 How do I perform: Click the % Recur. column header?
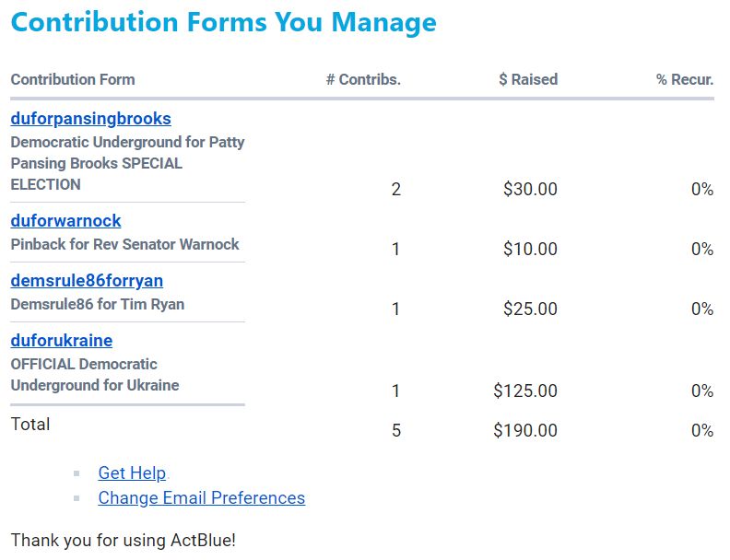pyautogui.click(x=685, y=79)
